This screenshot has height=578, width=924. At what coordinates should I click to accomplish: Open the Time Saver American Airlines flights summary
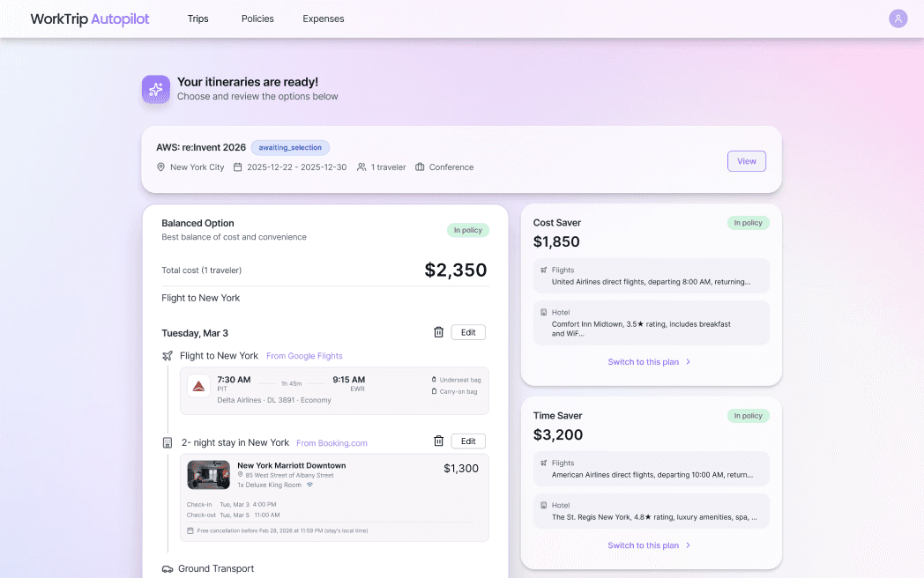point(652,469)
